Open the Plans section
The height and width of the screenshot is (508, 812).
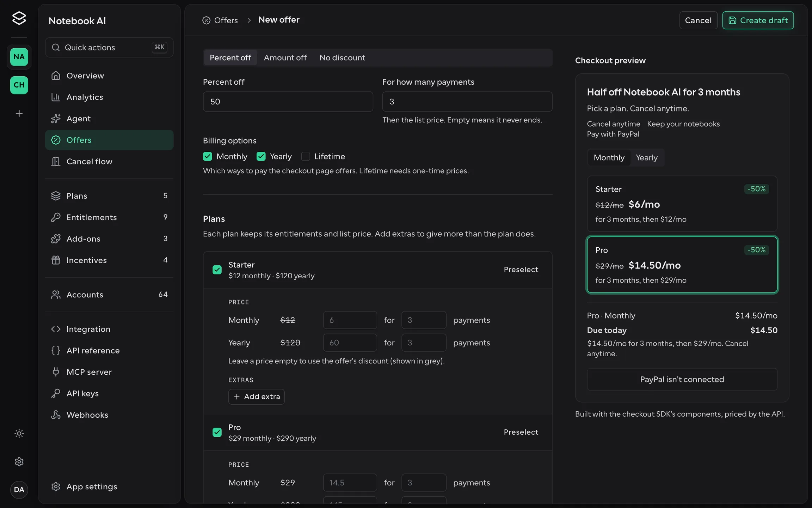[109, 196]
